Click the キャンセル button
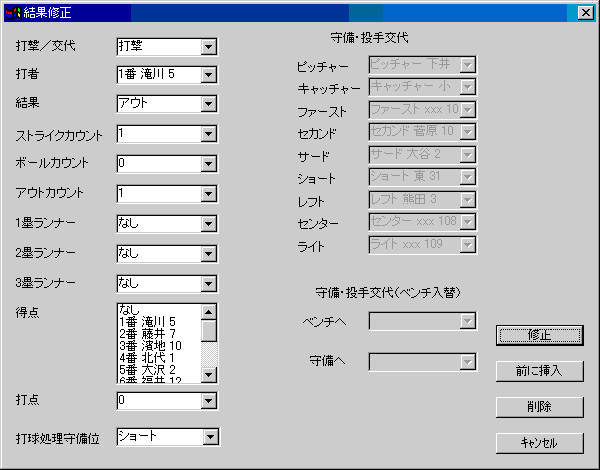The width and height of the screenshot is (600, 470). (540, 442)
